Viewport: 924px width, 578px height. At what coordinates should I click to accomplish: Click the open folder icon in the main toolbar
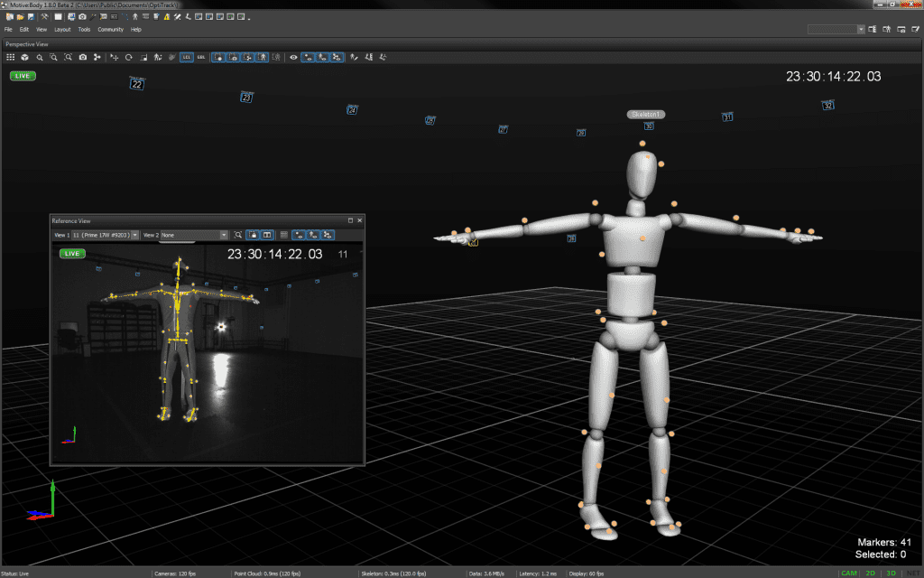pyautogui.click(x=19, y=17)
